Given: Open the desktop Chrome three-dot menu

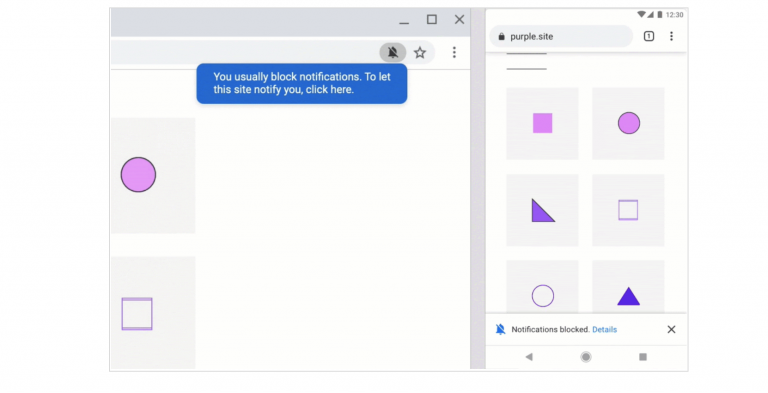Looking at the screenshot, I should (454, 52).
